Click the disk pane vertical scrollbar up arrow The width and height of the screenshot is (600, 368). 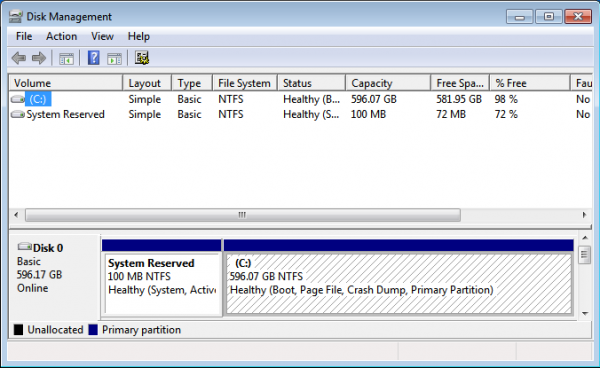[585, 238]
